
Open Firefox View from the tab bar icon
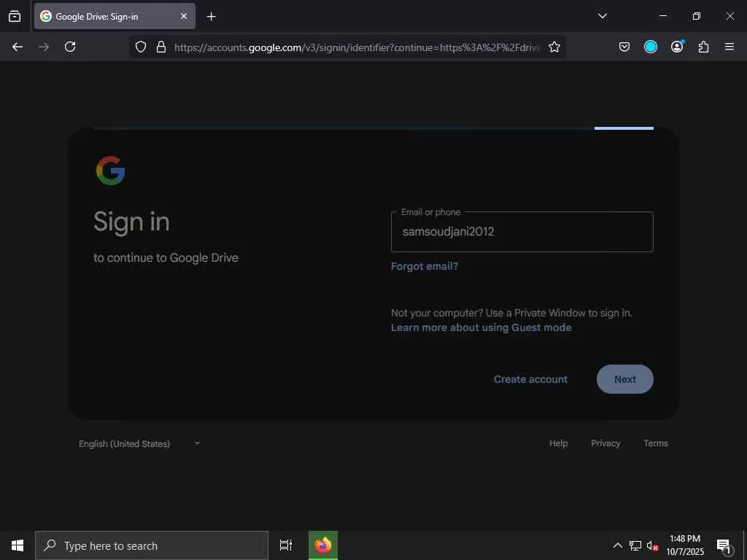15,16
